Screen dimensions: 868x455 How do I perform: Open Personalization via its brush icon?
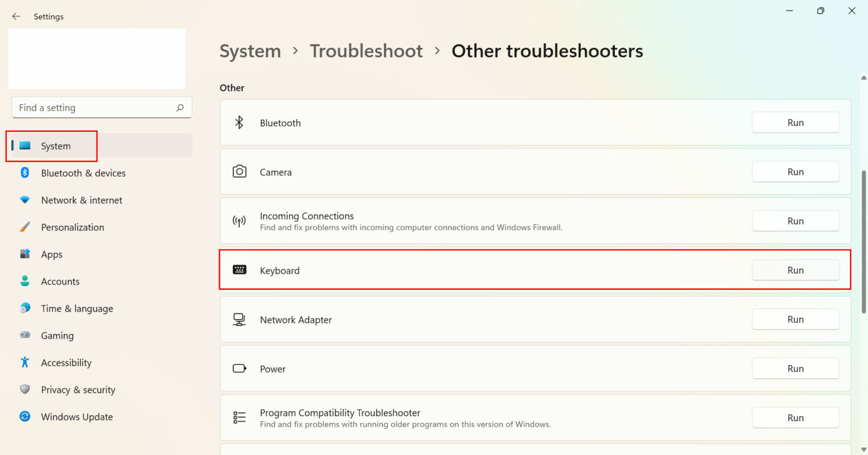25,227
